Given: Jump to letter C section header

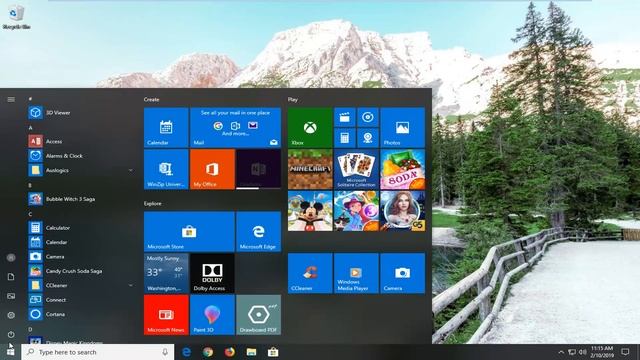Looking at the screenshot, I should click(30, 214).
